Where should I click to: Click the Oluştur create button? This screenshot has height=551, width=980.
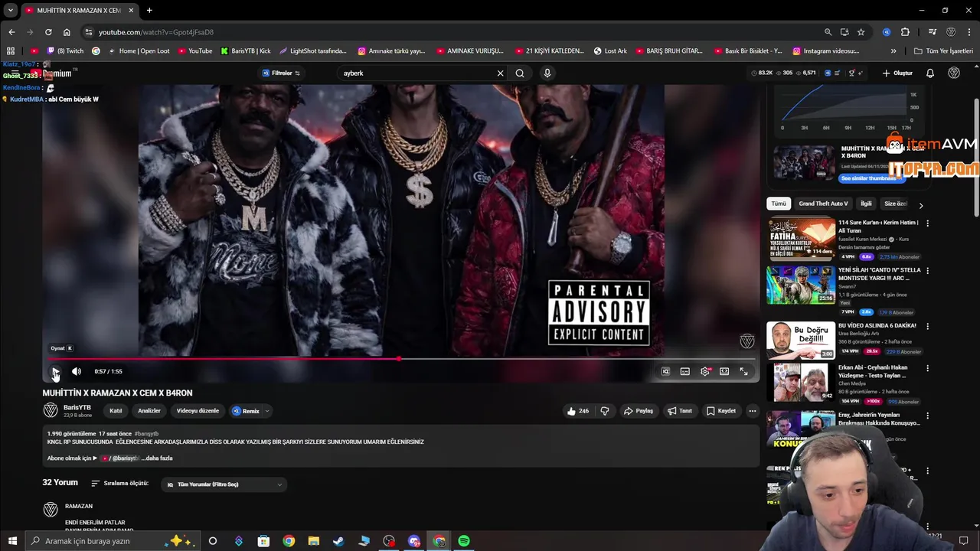coord(897,73)
